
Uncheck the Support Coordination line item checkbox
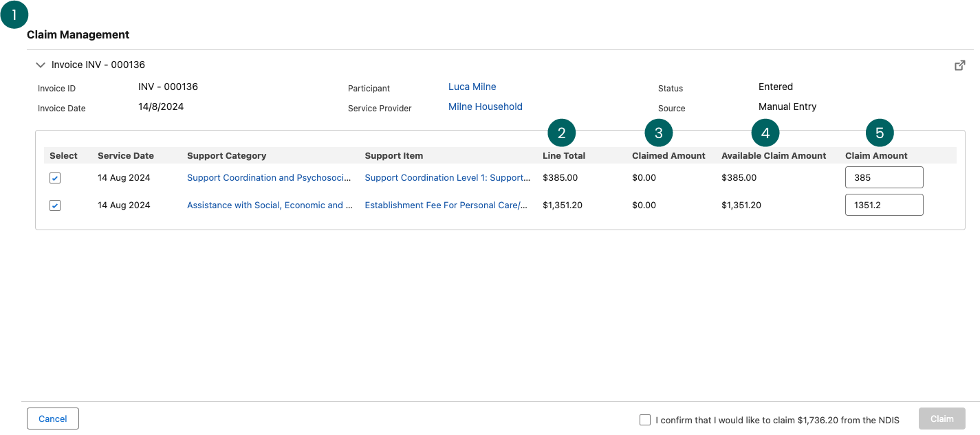(x=55, y=178)
